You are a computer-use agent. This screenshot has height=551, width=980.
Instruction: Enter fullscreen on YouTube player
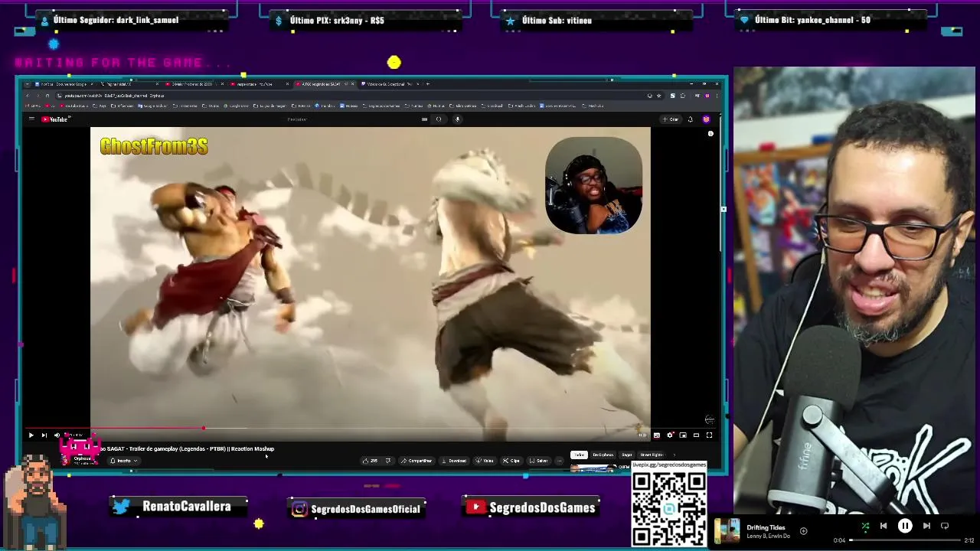coord(709,435)
